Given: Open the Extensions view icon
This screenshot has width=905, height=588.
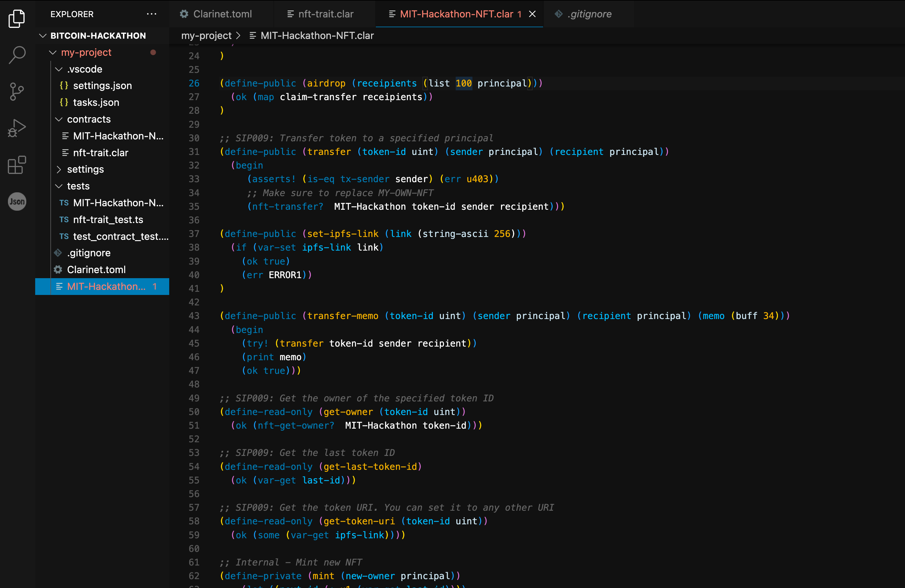Looking at the screenshot, I should 17,165.
